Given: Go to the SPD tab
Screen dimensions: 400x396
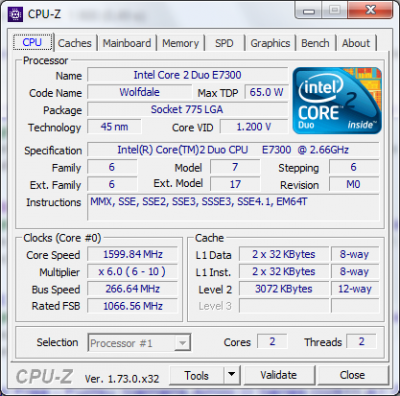Looking at the screenshot, I should pos(224,43).
